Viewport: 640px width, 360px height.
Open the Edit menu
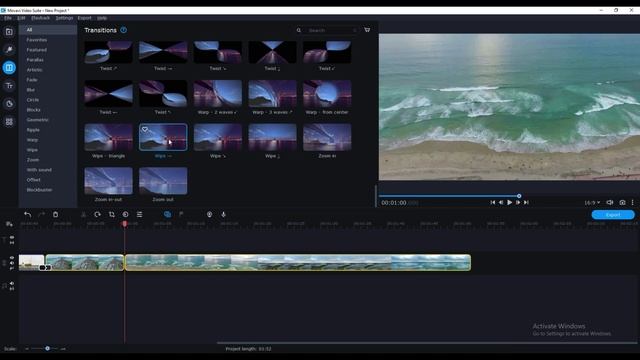click(21, 18)
